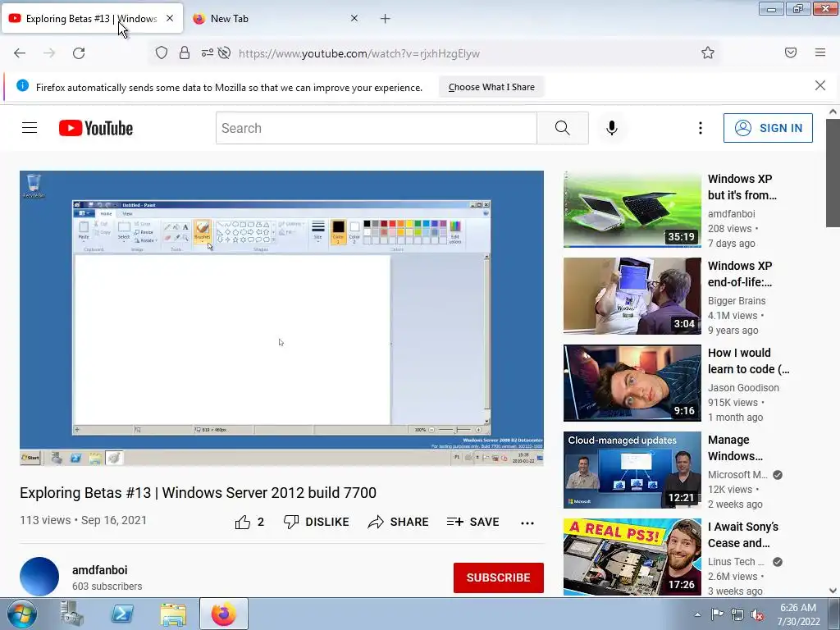Click the YouTube search magnifier button
Image resolution: width=840 pixels, height=630 pixels.
tap(563, 128)
